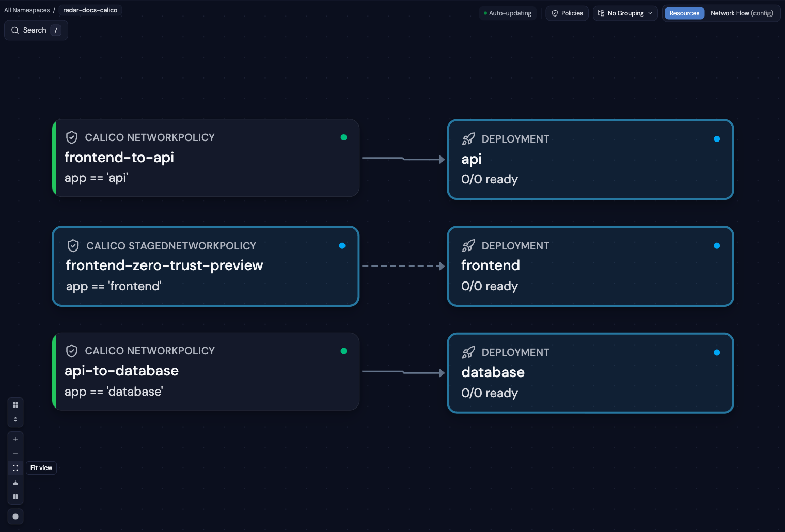Select the frontend-zero-trust-preview policy name
785x532 pixels.
click(x=165, y=265)
